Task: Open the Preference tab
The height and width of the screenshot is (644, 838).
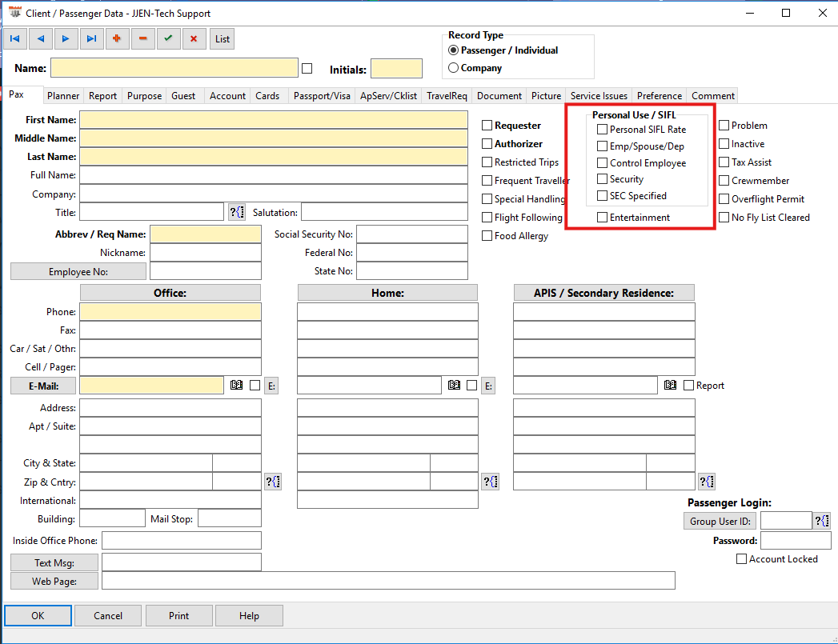Action: click(x=659, y=95)
